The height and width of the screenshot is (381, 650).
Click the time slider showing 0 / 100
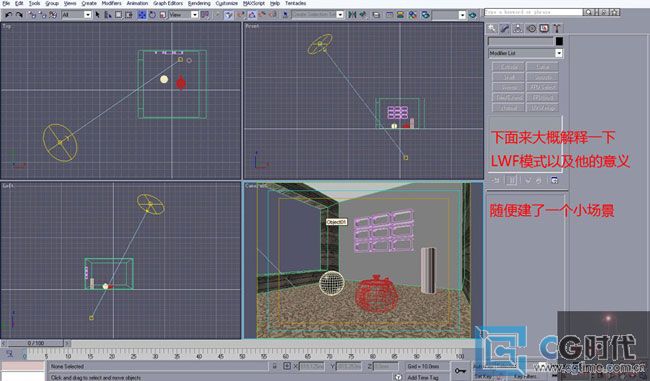tap(36, 343)
